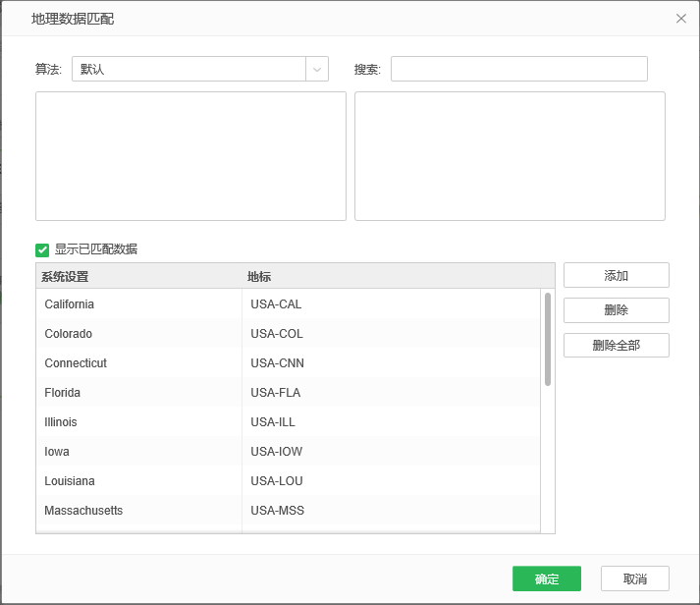Screen dimensions: 700x605
Task: Click the 删除 button
Action: [617, 310]
